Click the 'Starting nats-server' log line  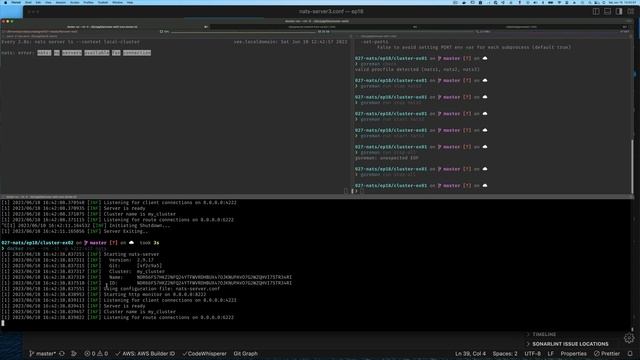(80, 254)
